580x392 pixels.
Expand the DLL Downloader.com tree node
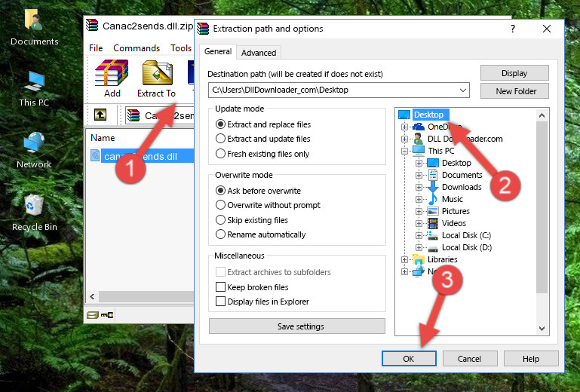[404, 139]
